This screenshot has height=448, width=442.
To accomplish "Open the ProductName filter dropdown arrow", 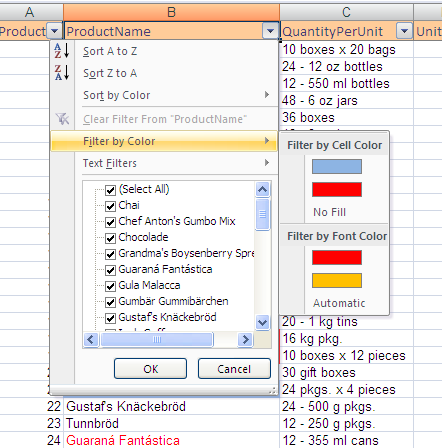I will (x=270, y=31).
